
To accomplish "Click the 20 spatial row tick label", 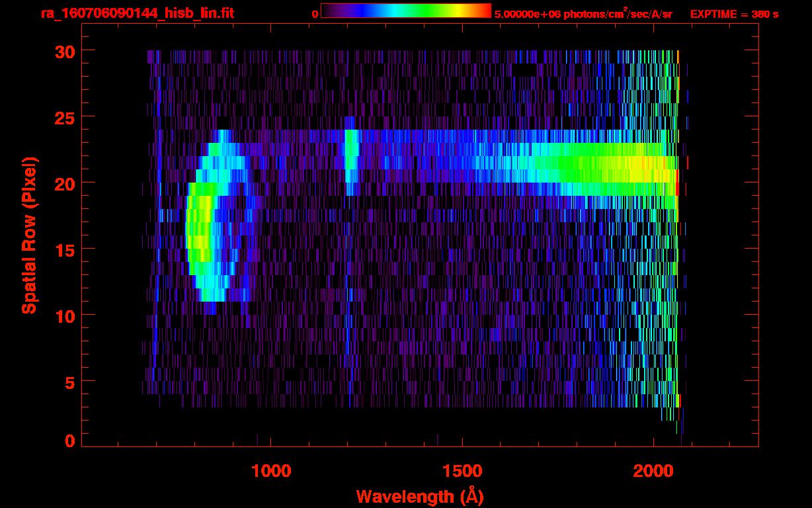I will click(65, 183).
